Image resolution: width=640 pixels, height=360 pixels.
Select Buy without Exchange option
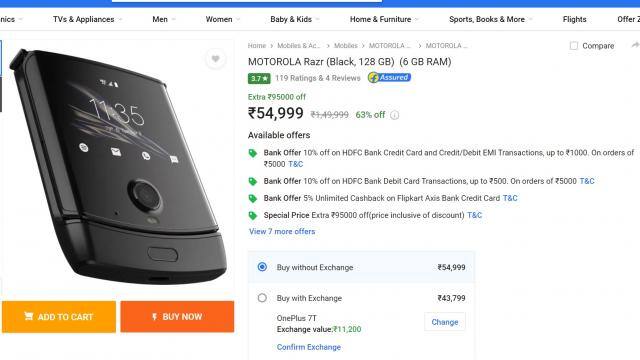coord(262,267)
